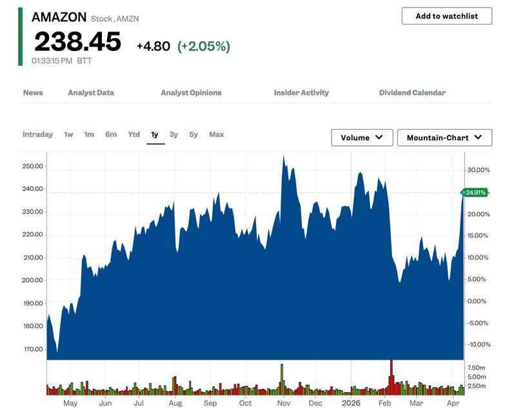The width and height of the screenshot is (516, 420).
Task: Click the May date axis label
Action: [x=70, y=403]
